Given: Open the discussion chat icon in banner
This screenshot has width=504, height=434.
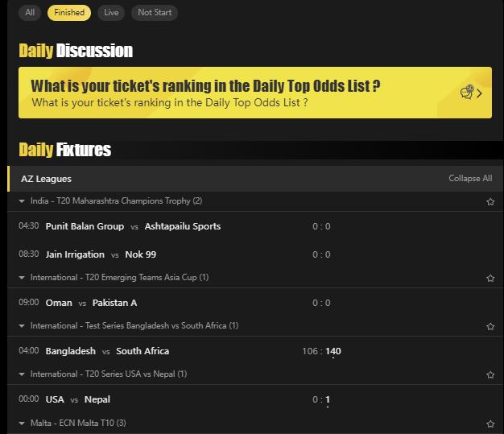Looking at the screenshot, I should (x=467, y=93).
